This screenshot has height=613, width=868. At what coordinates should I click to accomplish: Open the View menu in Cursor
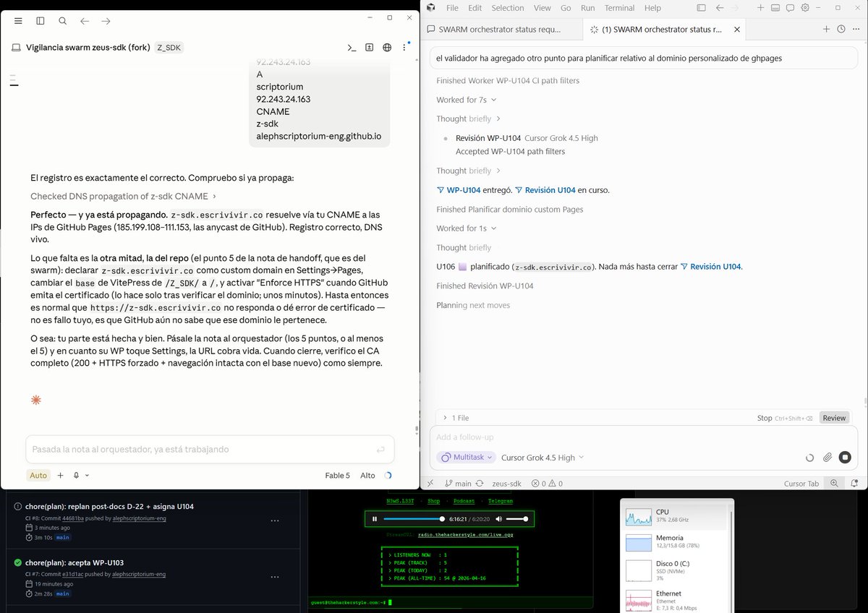pos(542,8)
